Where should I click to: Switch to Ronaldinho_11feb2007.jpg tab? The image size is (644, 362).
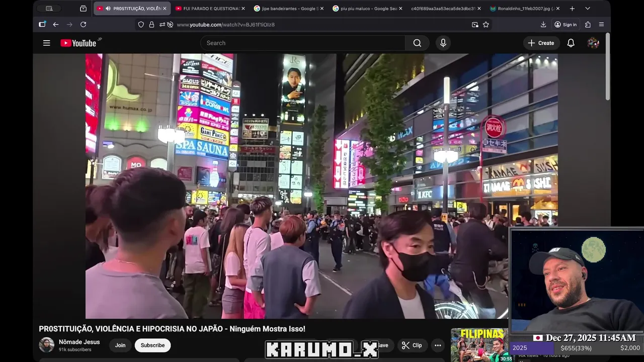524,9
